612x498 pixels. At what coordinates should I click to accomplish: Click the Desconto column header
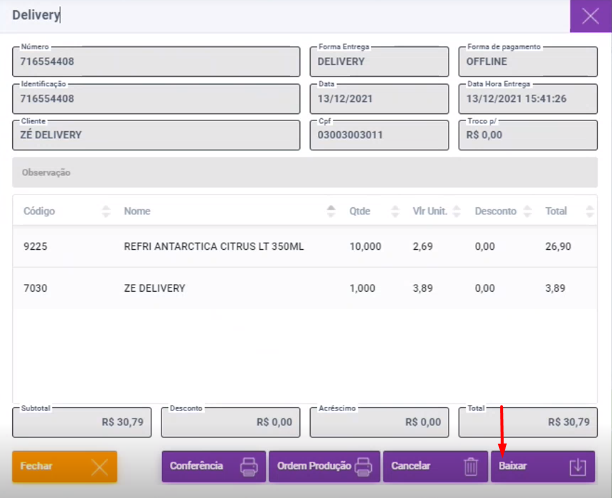pos(495,211)
